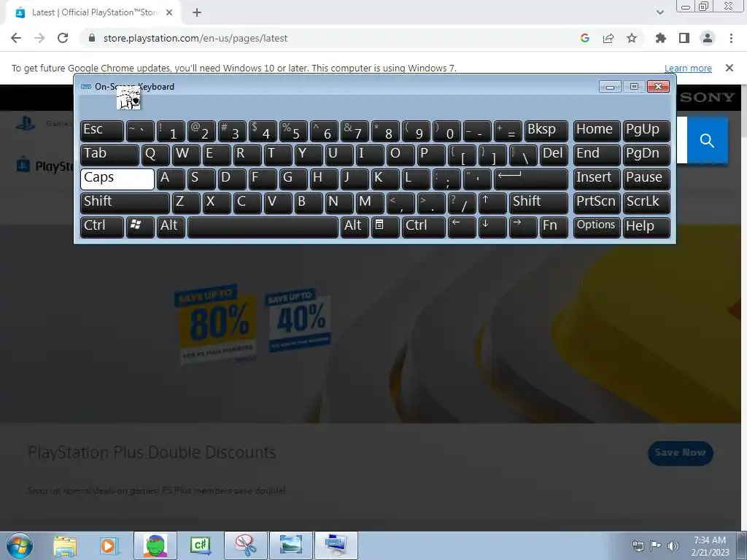The height and width of the screenshot is (560, 747).
Task: Click the Bksp key
Action: pos(546,131)
